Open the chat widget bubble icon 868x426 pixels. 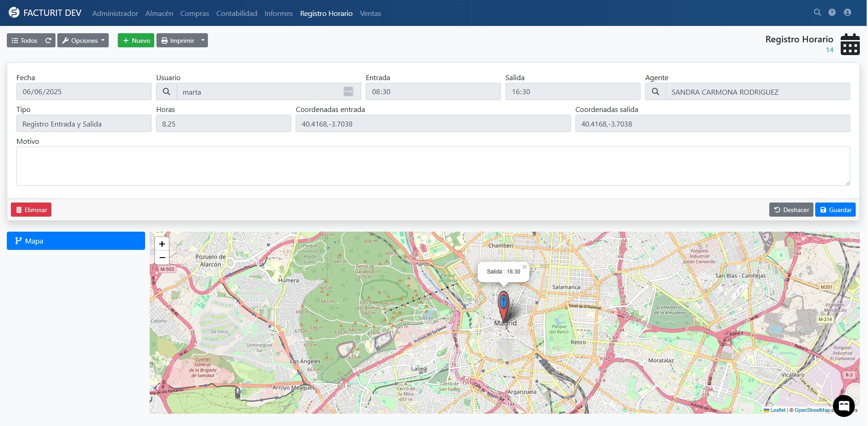(x=843, y=406)
